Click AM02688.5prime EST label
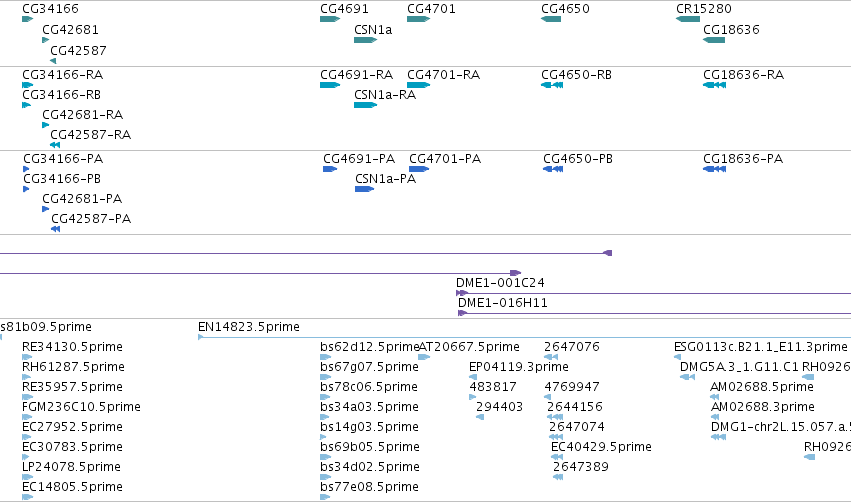Viewport: 851px width, 502px height. point(762,387)
